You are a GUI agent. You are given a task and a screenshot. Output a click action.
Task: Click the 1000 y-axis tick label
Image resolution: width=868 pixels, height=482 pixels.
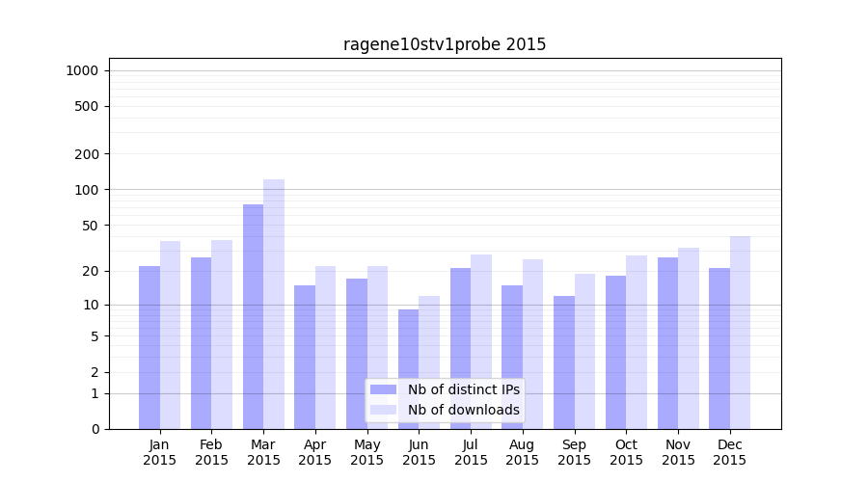coord(82,70)
